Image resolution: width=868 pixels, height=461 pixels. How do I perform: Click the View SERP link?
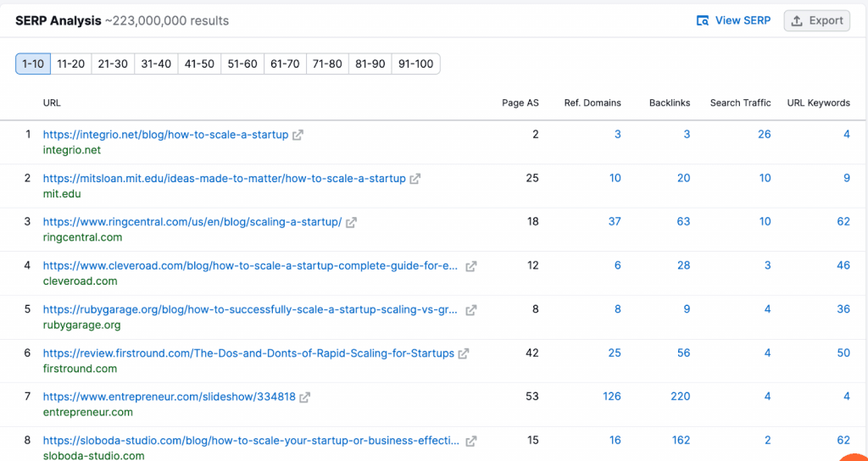click(x=733, y=21)
